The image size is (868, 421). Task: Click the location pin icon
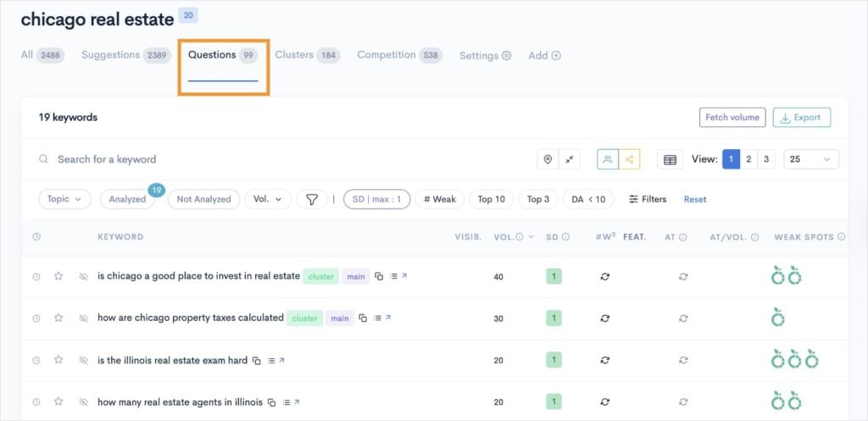point(548,159)
